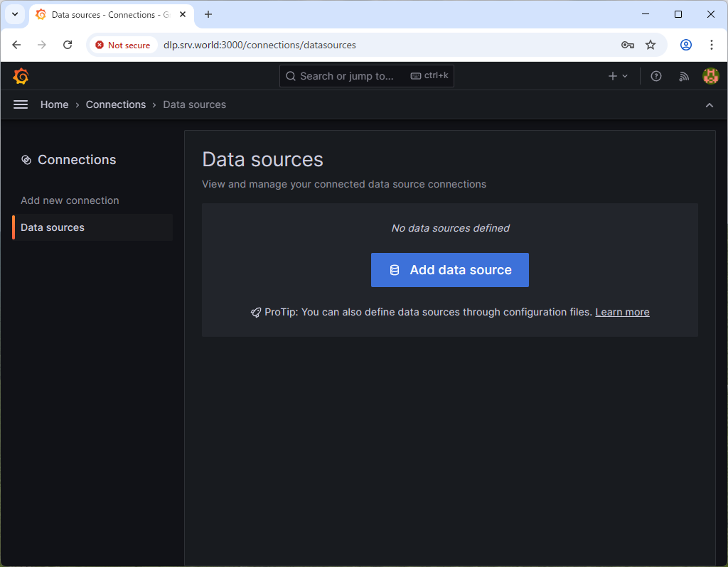This screenshot has height=567, width=728.
Task: Click the keyboard shortcut ctrl+k hint
Action: (x=429, y=75)
